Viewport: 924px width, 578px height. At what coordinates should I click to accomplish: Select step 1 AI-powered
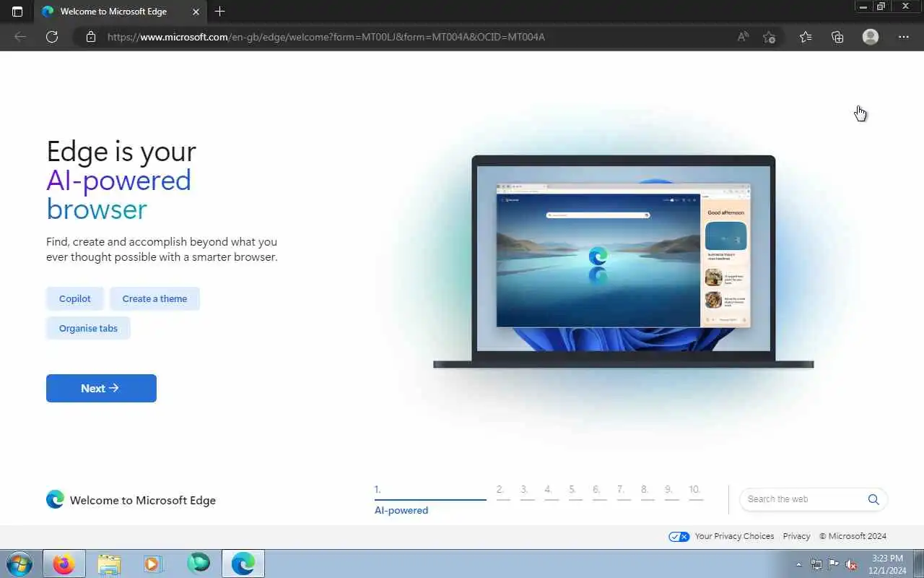(430, 500)
